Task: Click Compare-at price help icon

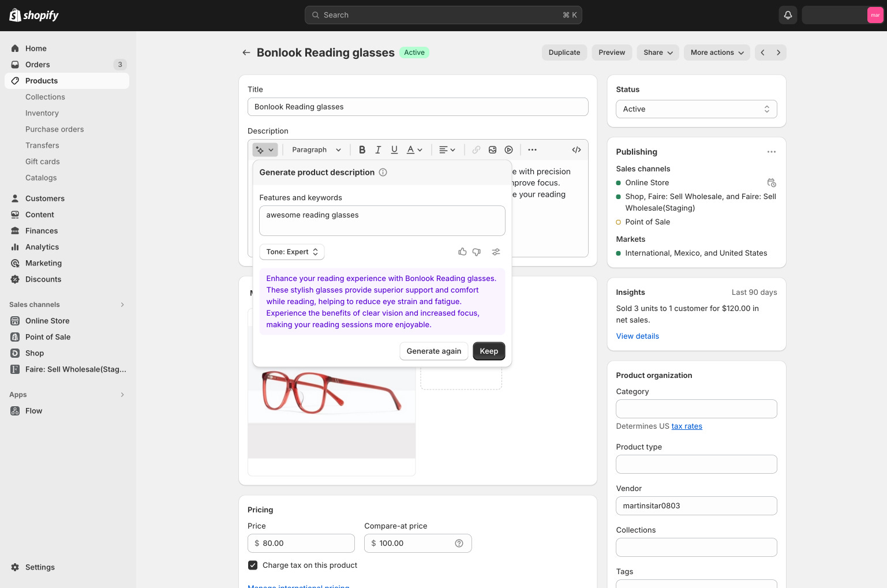Action: click(459, 544)
